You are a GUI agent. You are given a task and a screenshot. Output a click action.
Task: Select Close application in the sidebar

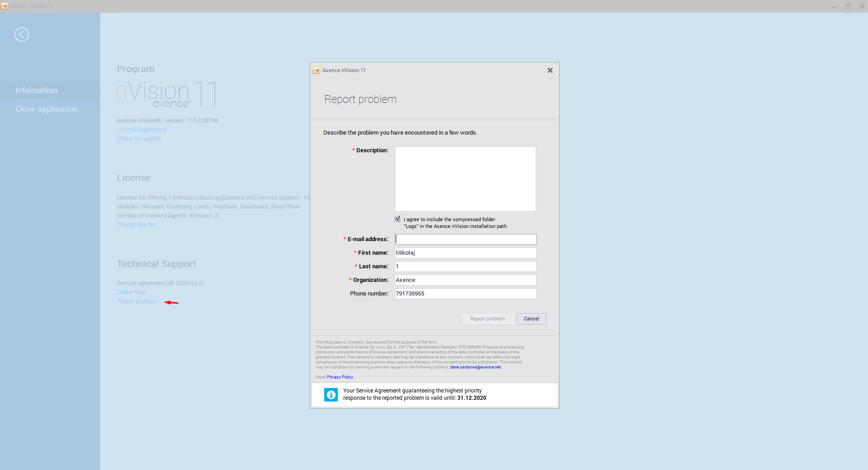coord(47,109)
